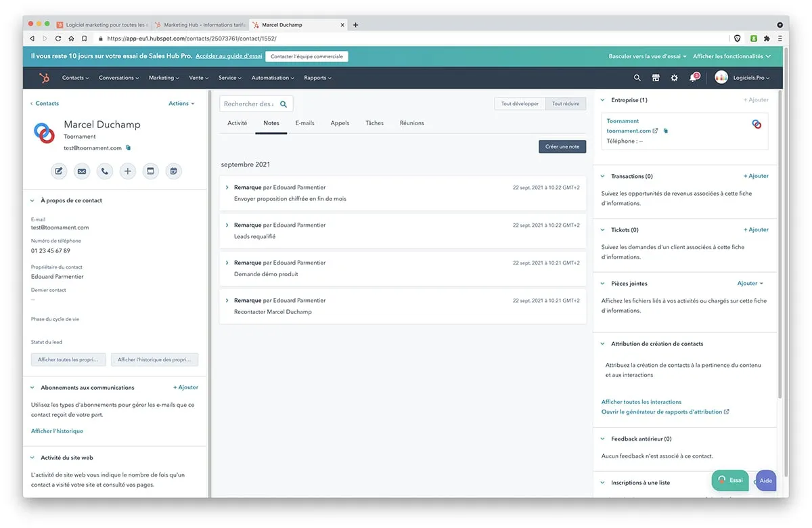
Task: Go back with browser back arrow
Action: [32, 39]
